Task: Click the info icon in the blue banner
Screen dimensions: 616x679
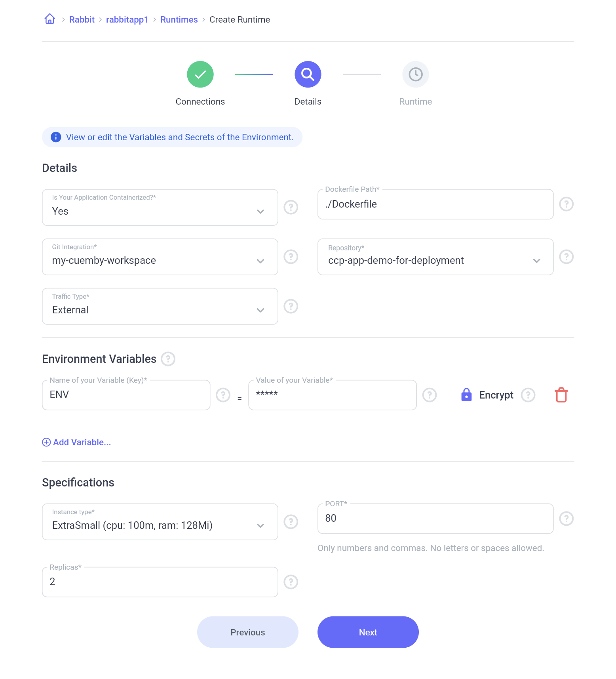Action: click(56, 137)
